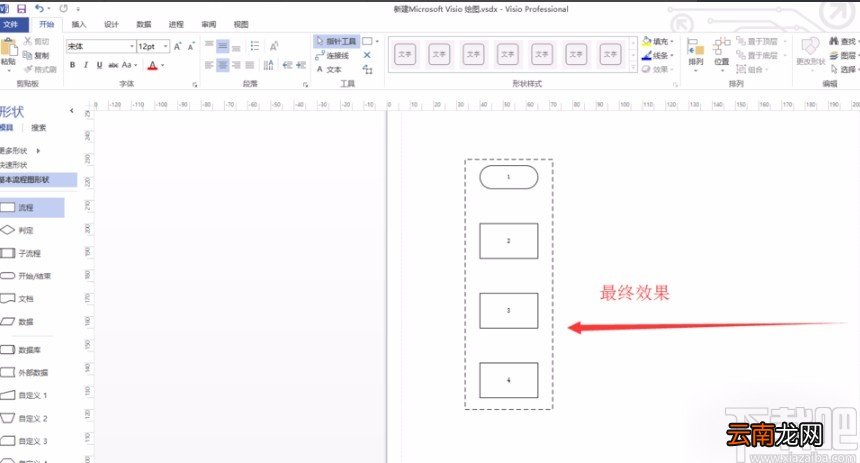The height and width of the screenshot is (463, 860).
Task: Select the Text tool (文本)
Action: (x=329, y=69)
